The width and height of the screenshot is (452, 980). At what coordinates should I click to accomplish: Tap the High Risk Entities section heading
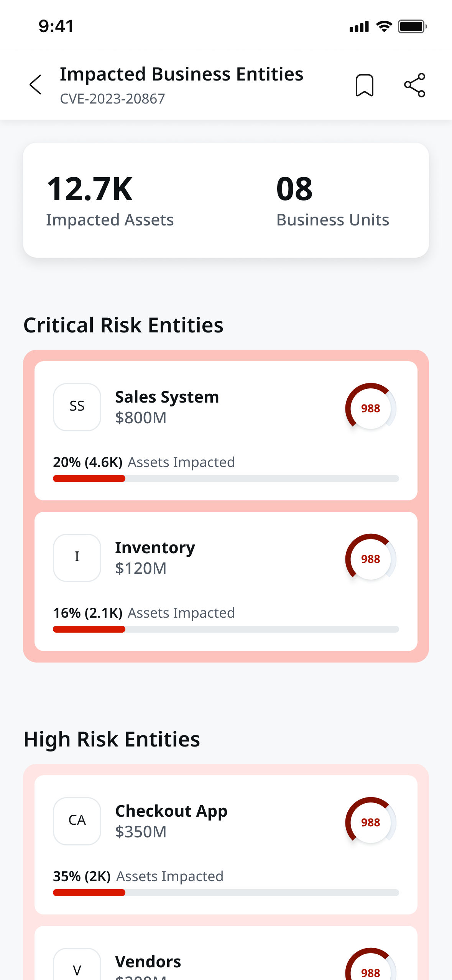click(112, 738)
